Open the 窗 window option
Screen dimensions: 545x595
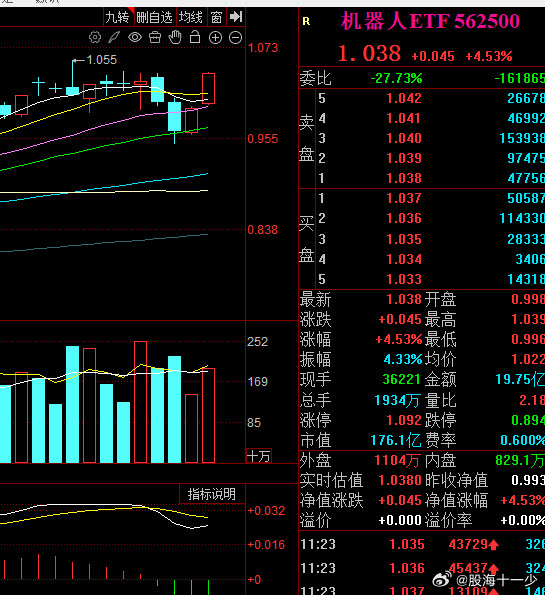pos(216,17)
